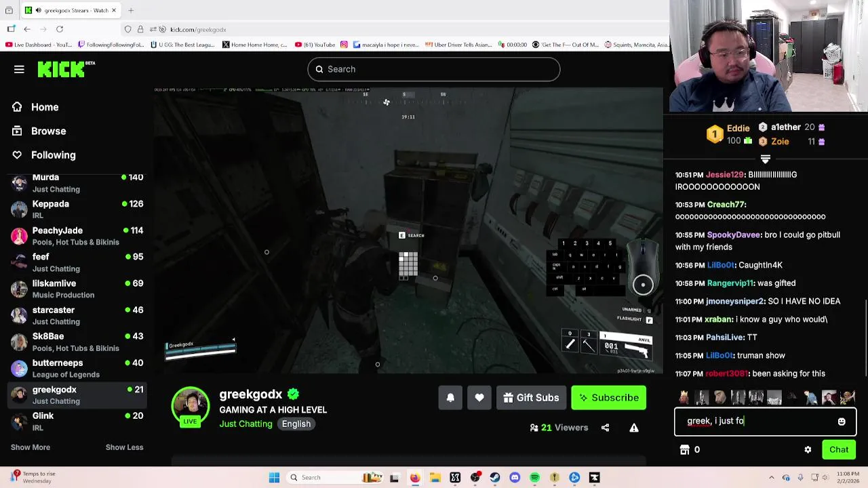Click the Gift Subs button
Screen dimensions: 868x488
(x=531, y=398)
